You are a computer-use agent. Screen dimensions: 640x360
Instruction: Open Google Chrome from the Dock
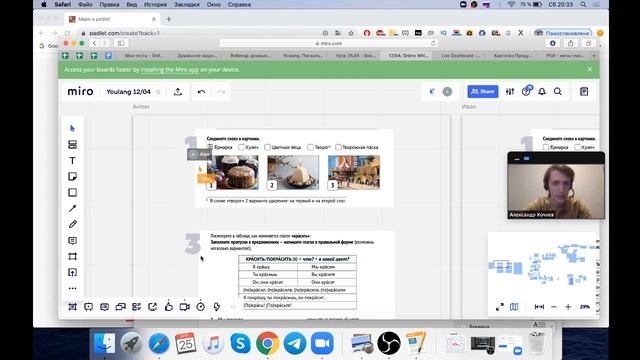pos(267,343)
